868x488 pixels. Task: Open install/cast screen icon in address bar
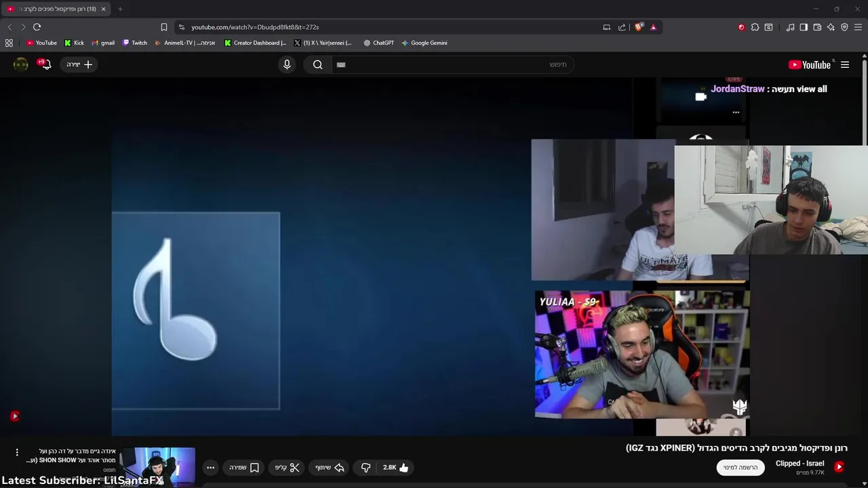tap(607, 27)
